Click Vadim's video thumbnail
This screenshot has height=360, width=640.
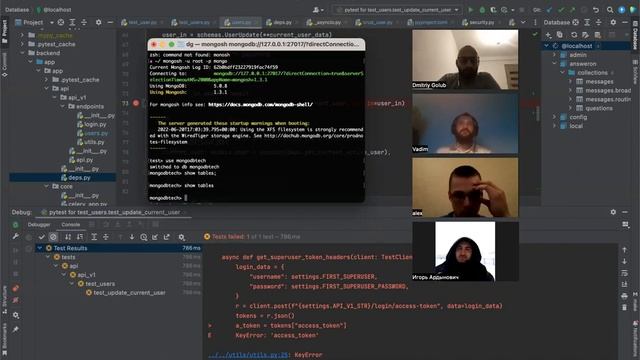tap(465, 123)
